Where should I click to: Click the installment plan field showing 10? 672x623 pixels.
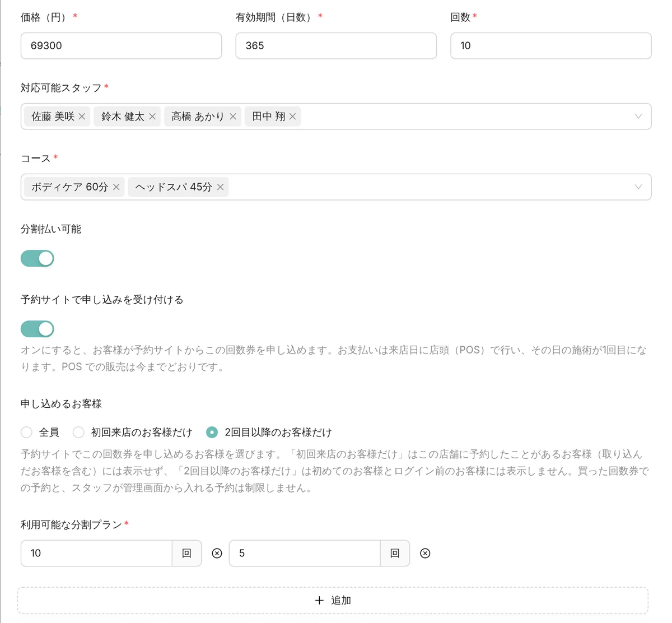pyautogui.click(x=96, y=554)
